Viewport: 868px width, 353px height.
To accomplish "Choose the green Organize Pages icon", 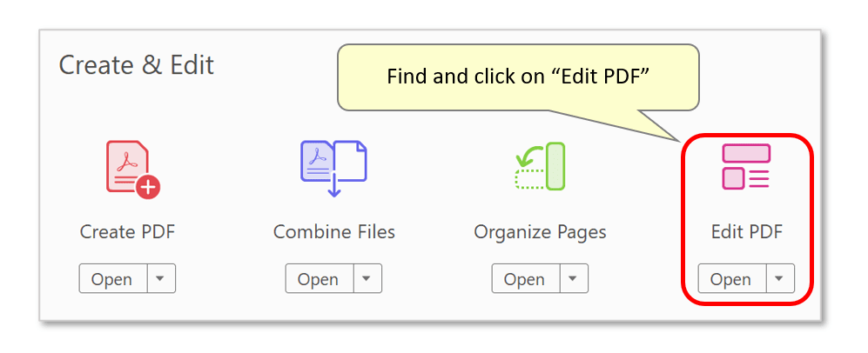I will [540, 166].
